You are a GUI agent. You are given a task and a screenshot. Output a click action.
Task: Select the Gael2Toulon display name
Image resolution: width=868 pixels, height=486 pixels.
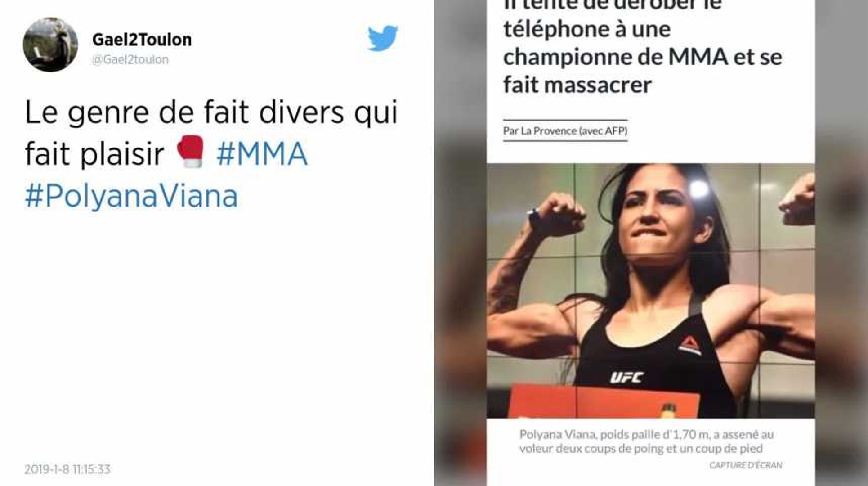(142, 40)
